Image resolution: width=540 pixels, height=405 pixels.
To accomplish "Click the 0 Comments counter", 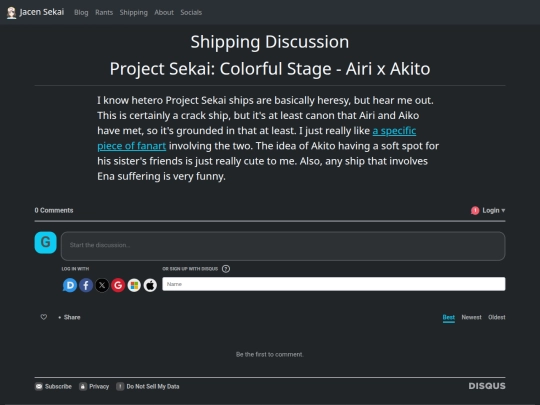I will (x=54, y=210).
